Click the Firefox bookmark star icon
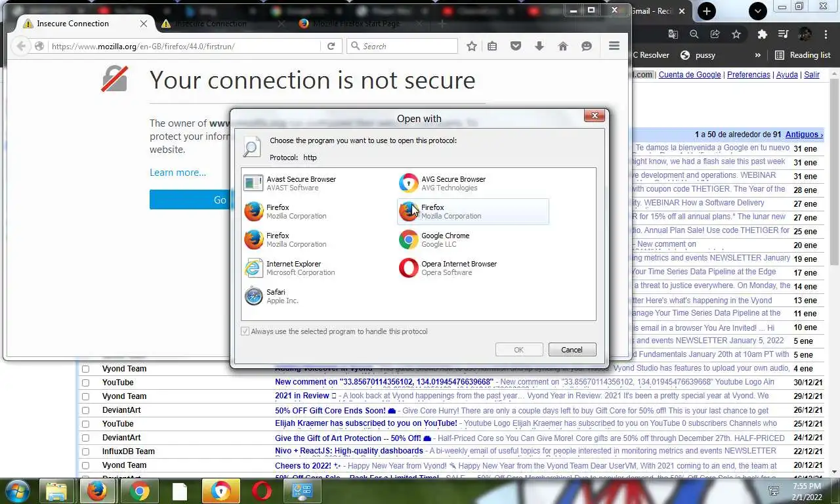 point(471,46)
